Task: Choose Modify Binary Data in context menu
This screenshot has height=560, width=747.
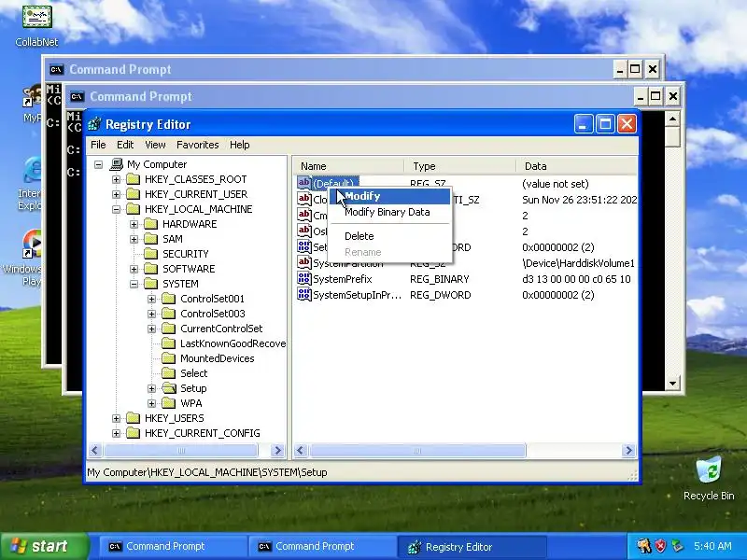Action: [387, 213]
